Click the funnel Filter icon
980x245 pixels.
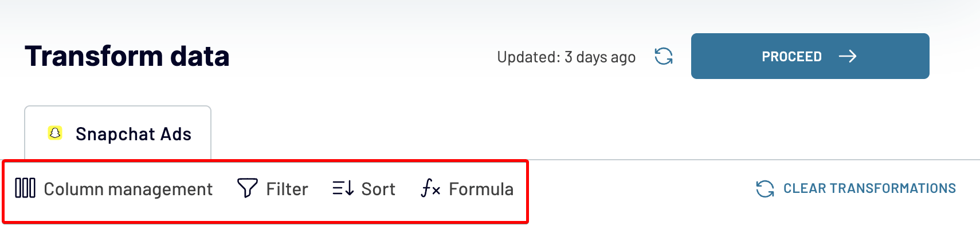tap(247, 188)
